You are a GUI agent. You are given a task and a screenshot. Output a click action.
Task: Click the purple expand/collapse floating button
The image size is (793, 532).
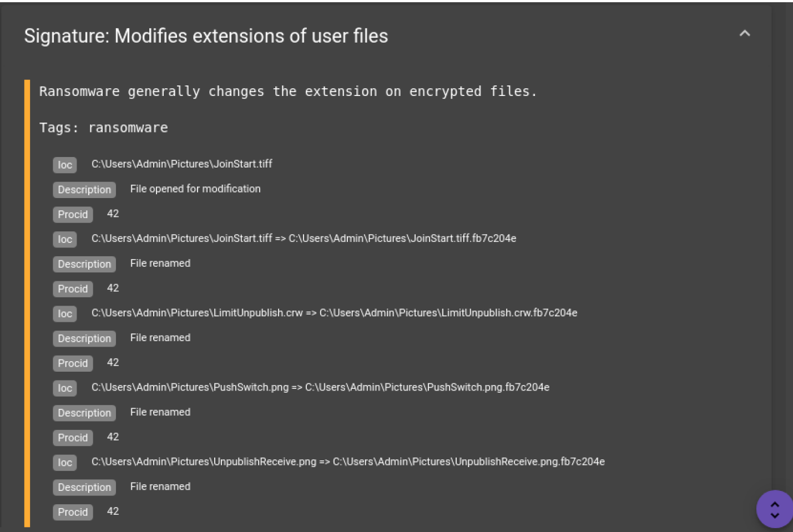click(x=775, y=509)
